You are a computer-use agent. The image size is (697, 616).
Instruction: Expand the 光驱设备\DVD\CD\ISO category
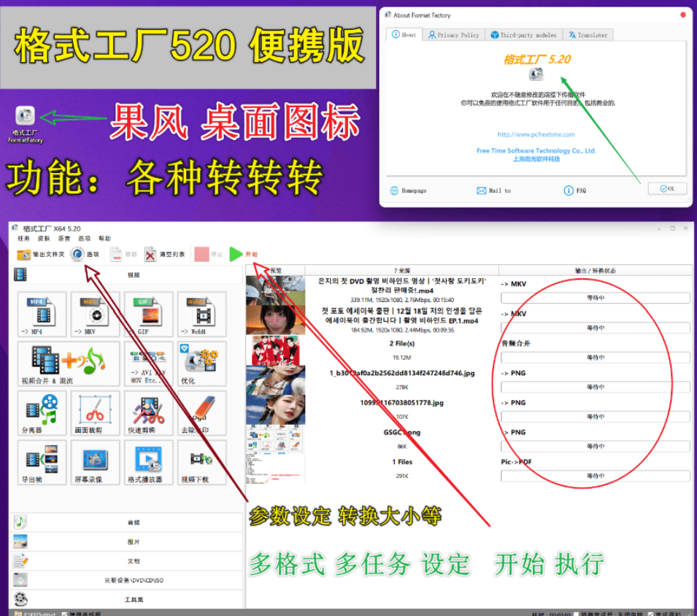(127, 580)
